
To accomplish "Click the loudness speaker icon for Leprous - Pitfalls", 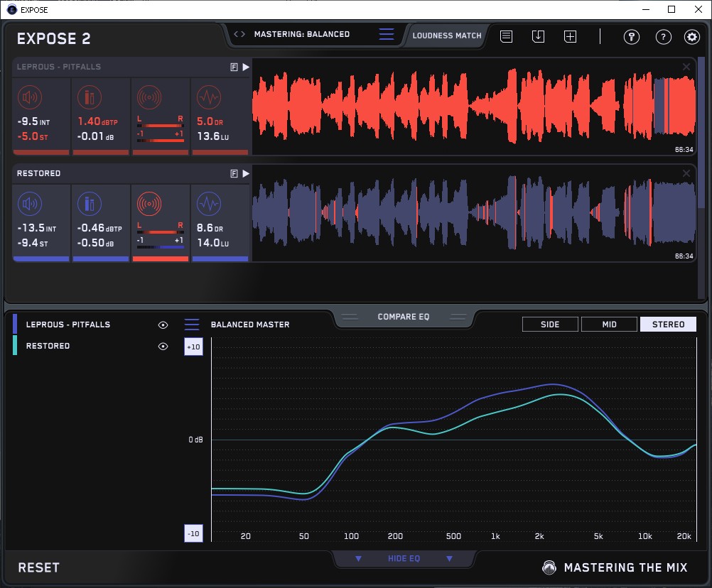I will point(29,97).
